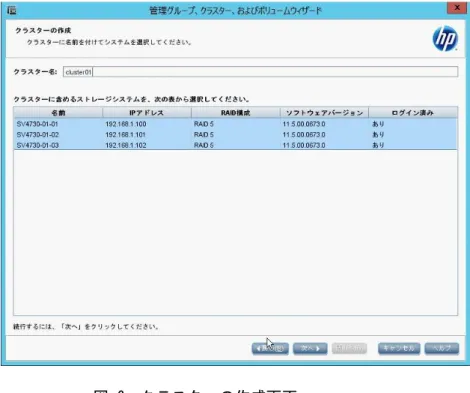This screenshot has width=470, height=393.
Task: Sort by the 名前 column header
Action: [x=58, y=113]
